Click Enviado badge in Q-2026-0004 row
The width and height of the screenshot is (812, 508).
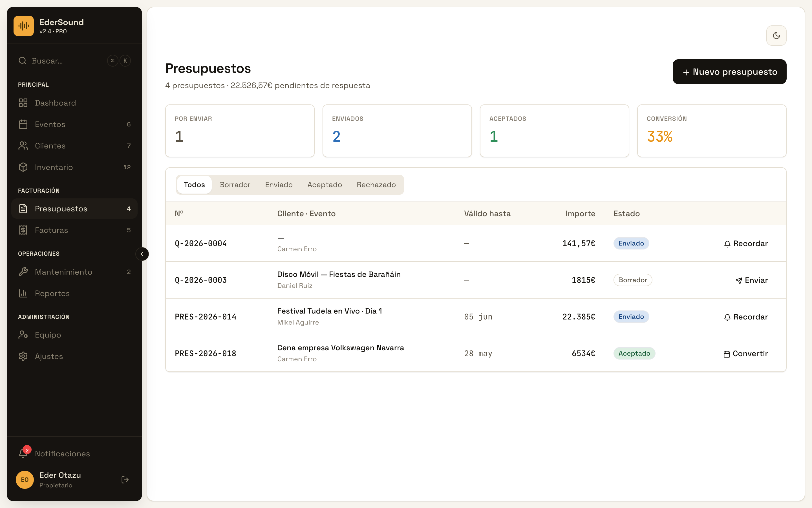631,243
